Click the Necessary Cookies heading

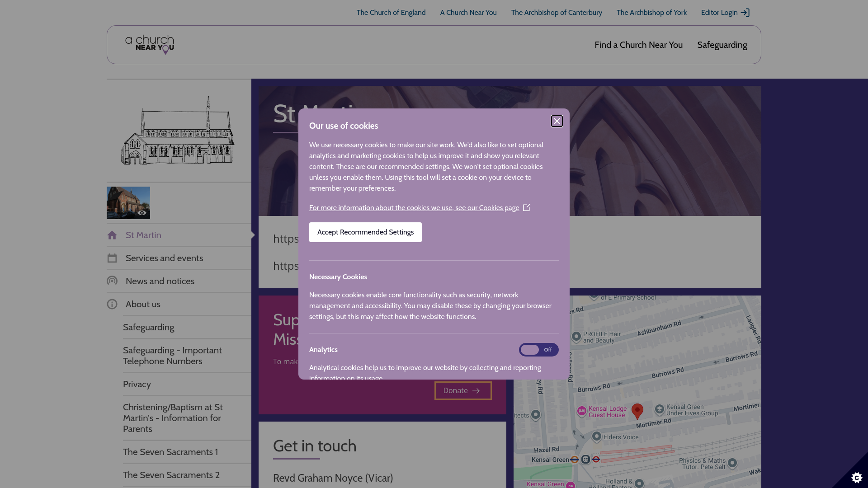click(x=338, y=277)
